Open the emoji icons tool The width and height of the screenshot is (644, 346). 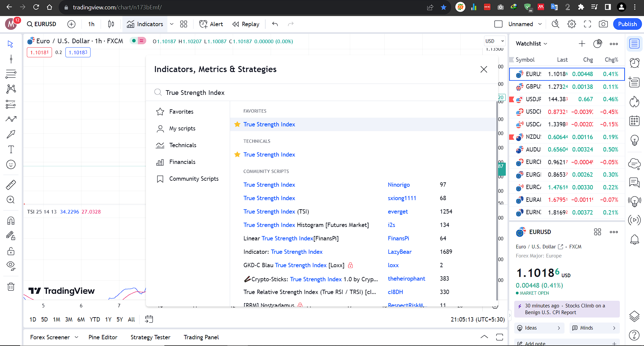click(x=11, y=165)
